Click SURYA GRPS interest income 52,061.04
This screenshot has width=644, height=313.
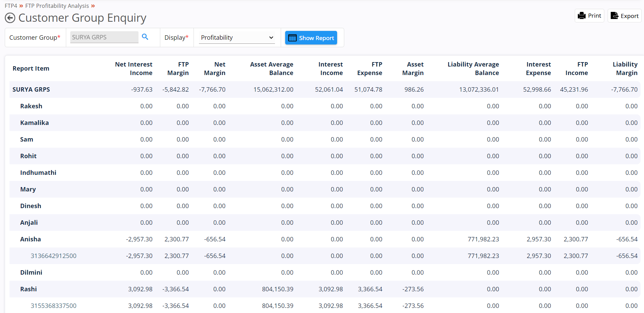click(329, 90)
